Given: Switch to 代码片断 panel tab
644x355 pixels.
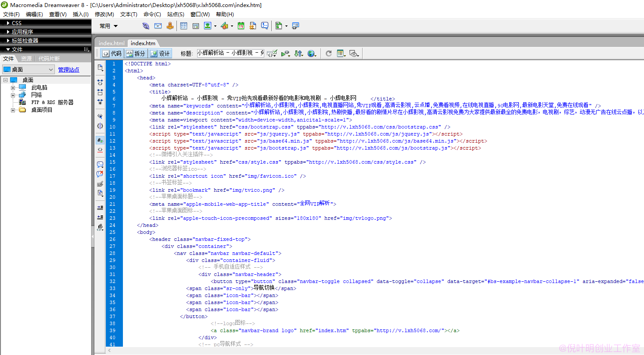Looking at the screenshot, I should pyautogui.click(x=49, y=59).
